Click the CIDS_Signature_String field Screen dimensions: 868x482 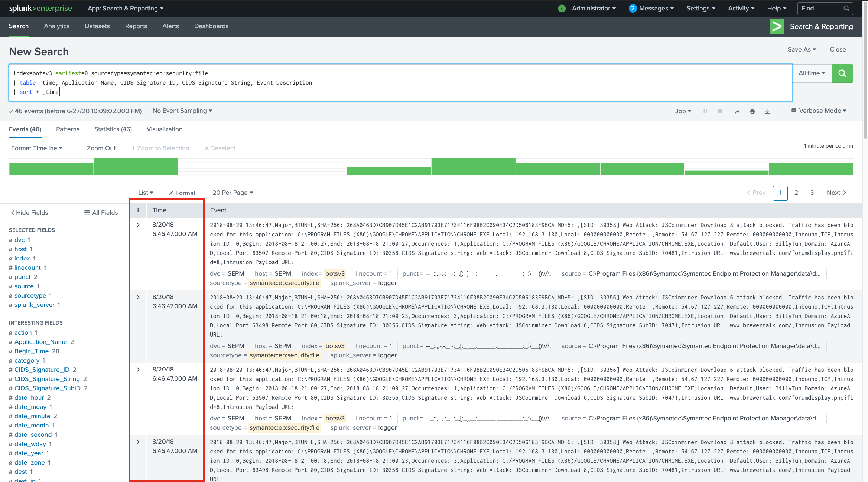point(47,379)
